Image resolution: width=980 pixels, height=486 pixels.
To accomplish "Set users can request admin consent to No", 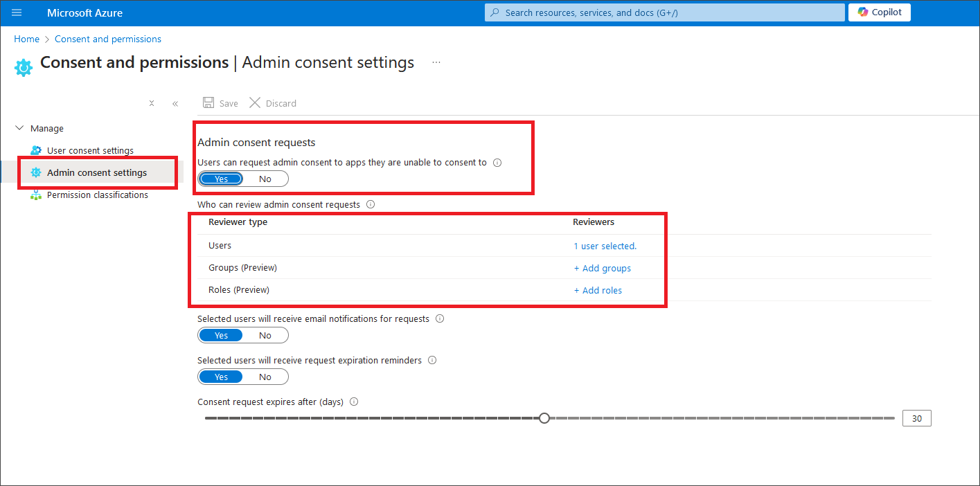I will click(265, 179).
